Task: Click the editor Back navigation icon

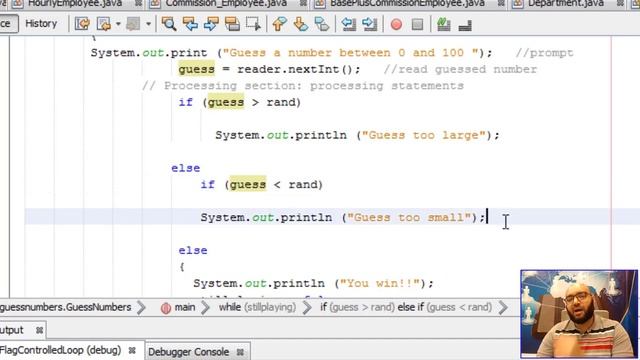Action: (103, 24)
